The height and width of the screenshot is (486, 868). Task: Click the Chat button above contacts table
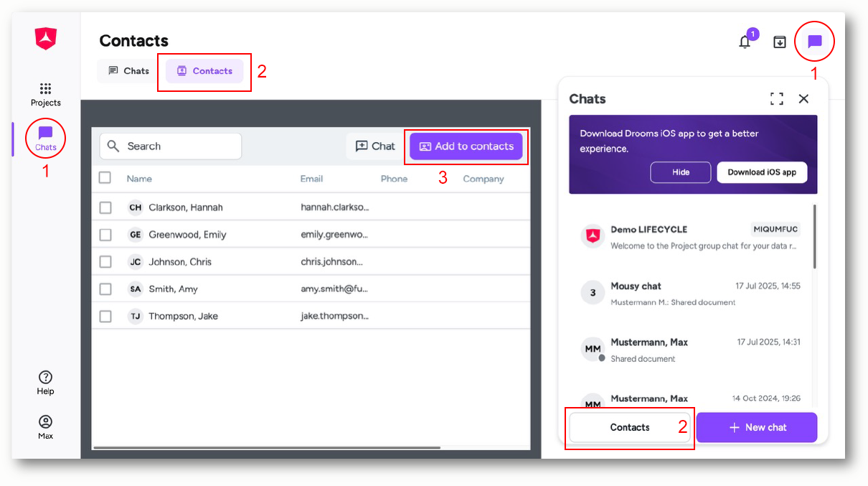(x=374, y=146)
